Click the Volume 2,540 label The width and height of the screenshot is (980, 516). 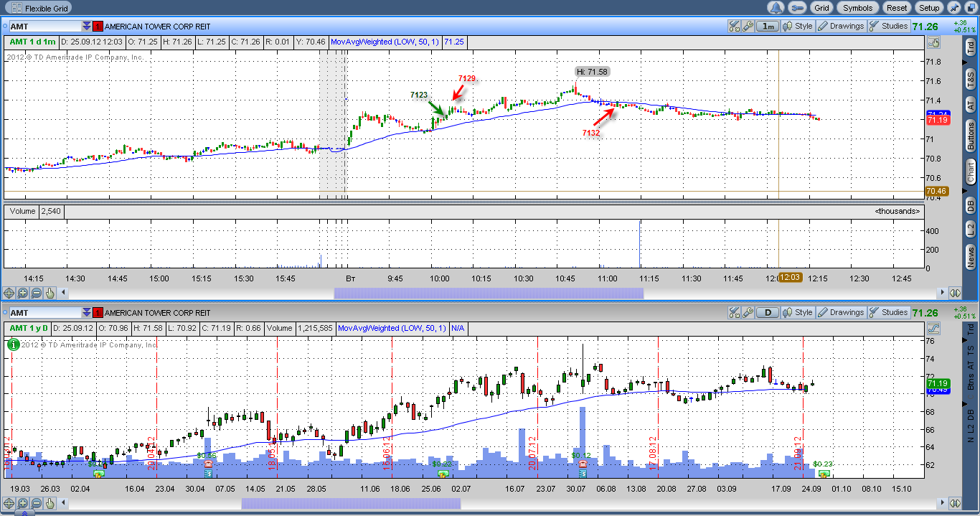coord(34,211)
